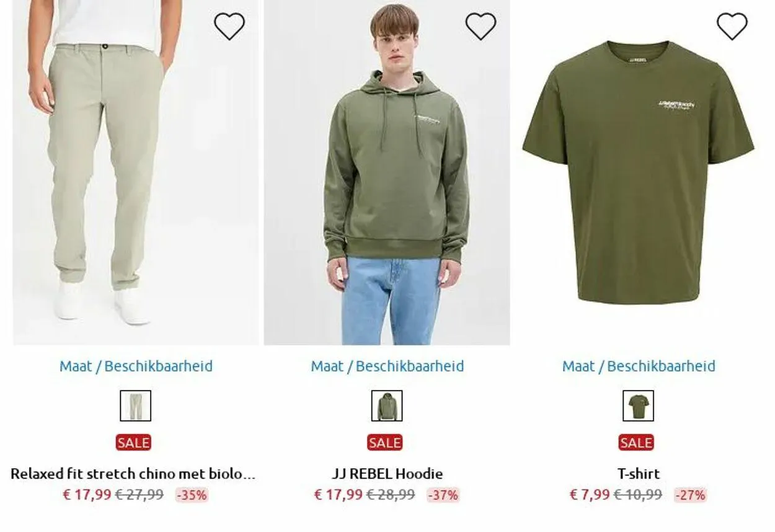Screen dimensions: 775x532
Task: Click the heart icon on the green T-shirt
Action: point(732,26)
